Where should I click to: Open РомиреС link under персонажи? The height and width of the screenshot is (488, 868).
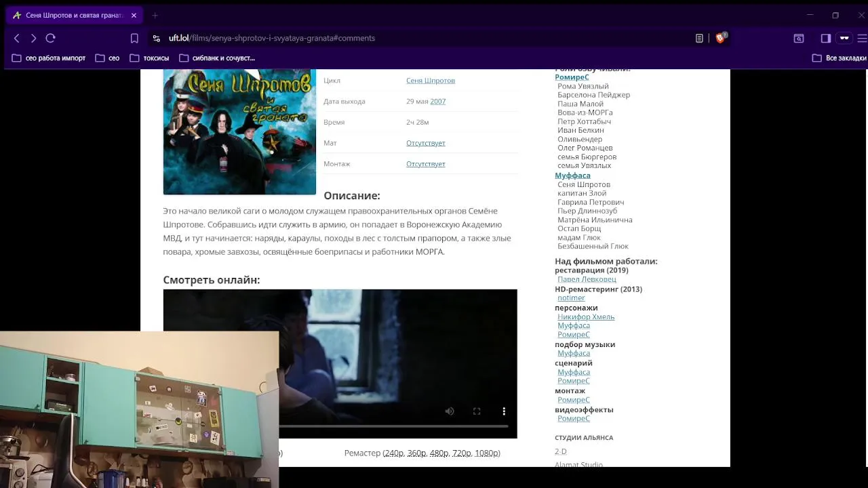click(574, 335)
